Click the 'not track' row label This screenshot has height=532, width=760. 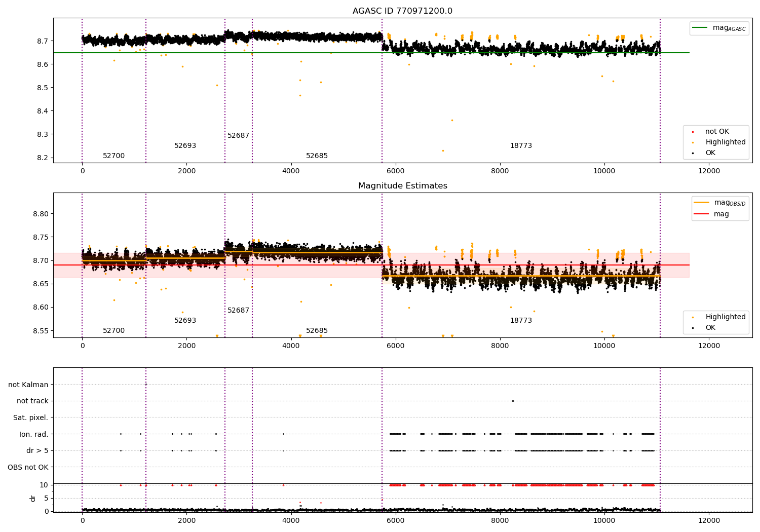pos(32,401)
